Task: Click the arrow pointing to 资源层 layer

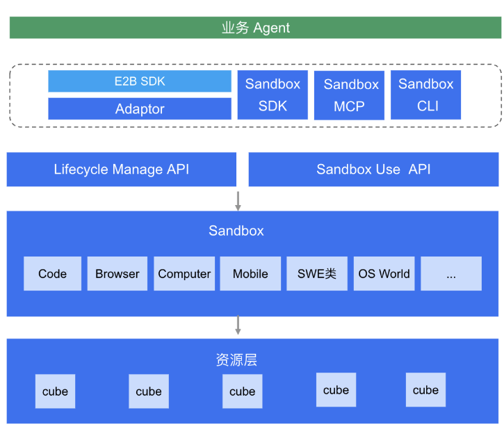Action: [x=238, y=325]
